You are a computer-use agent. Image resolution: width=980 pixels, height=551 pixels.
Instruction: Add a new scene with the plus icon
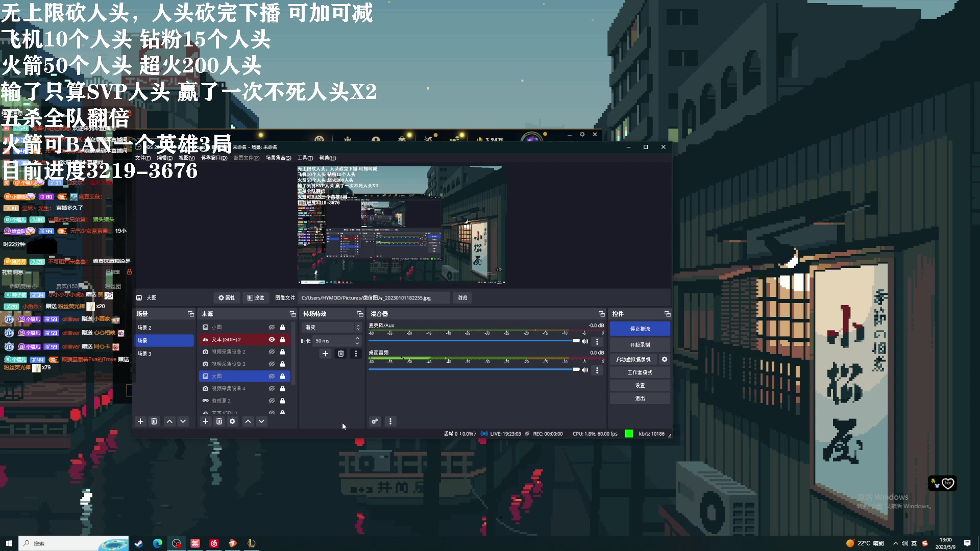[140, 421]
